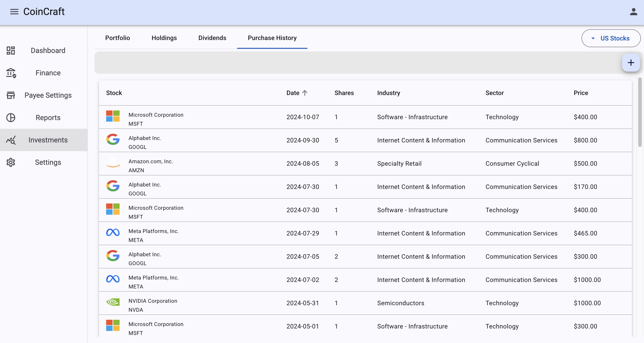Click the date 2024-05-31
Viewport: 644px width, 343px height.
[x=303, y=303]
